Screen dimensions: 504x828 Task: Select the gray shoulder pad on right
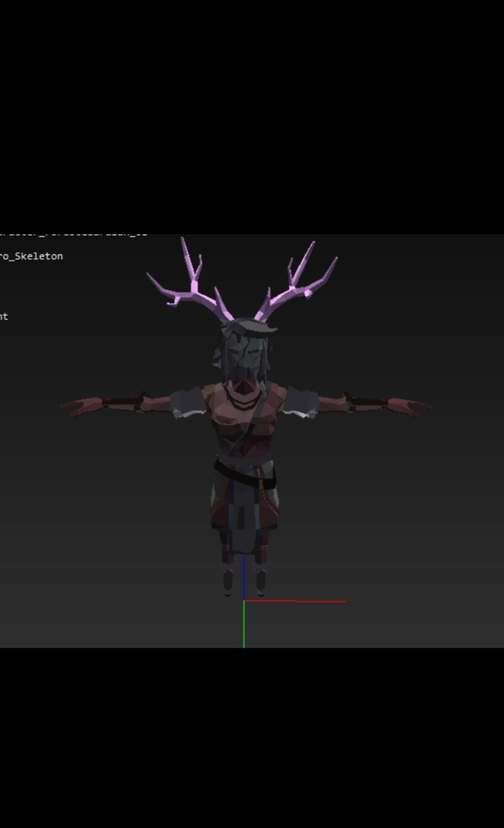pos(300,403)
